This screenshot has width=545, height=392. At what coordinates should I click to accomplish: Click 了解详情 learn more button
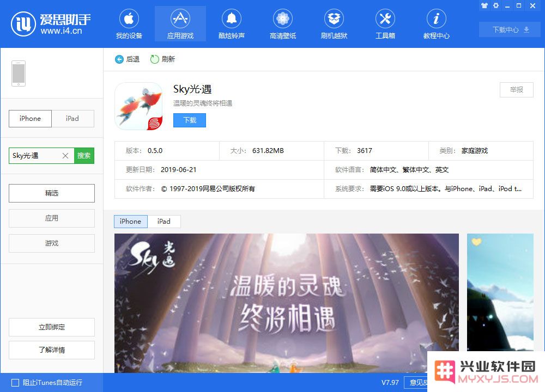(x=51, y=350)
